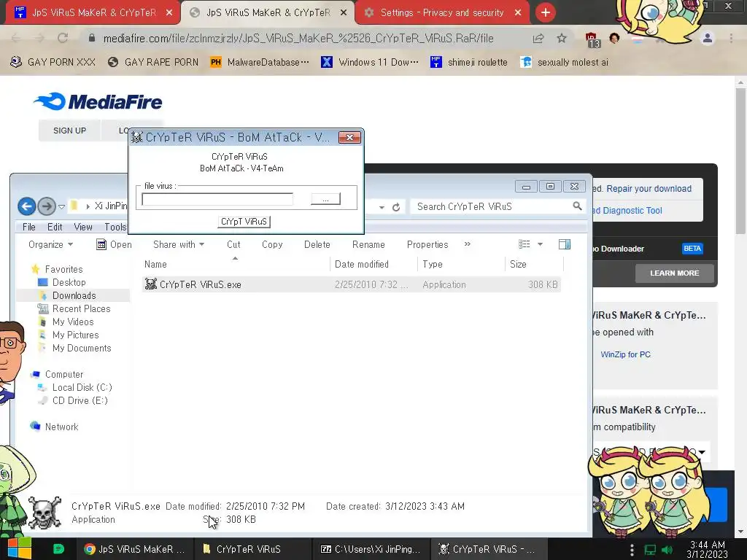Switch to the Settings - Privacy and security tab
The height and width of the screenshot is (560, 747).
pyautogui.click(x=441, y=12)
